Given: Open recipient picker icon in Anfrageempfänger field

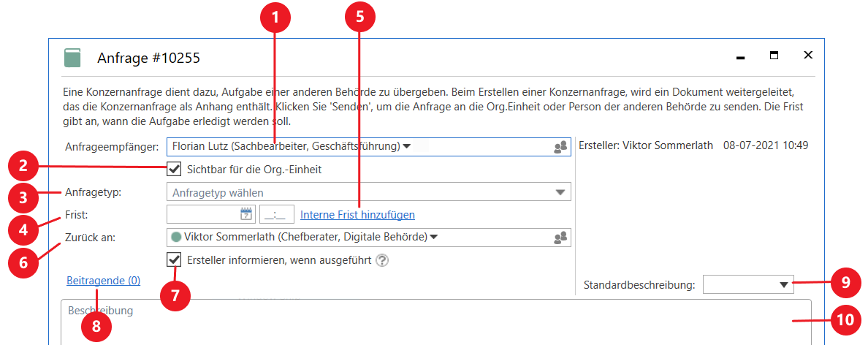Looking at the screenshot, I should tap(560, 147).
